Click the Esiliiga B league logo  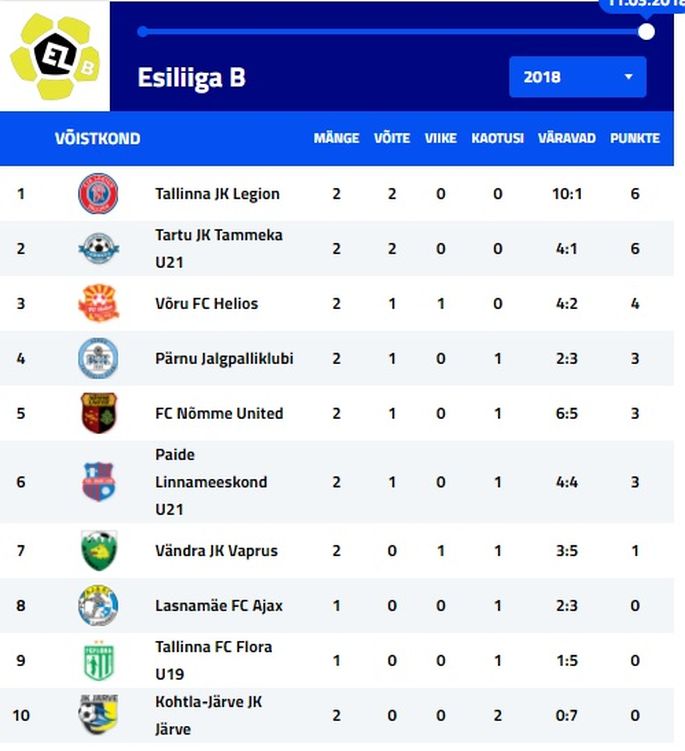click(x=56, y=57)
